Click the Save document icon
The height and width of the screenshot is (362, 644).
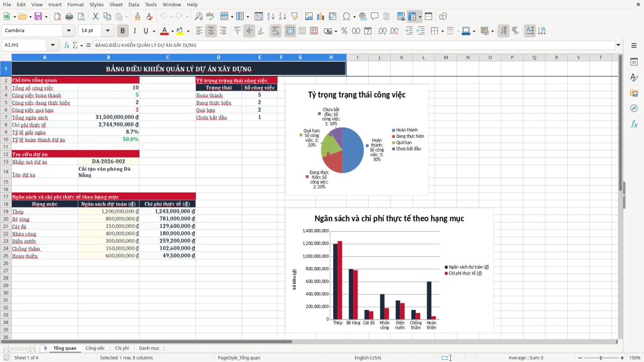[x=38, y=17]
